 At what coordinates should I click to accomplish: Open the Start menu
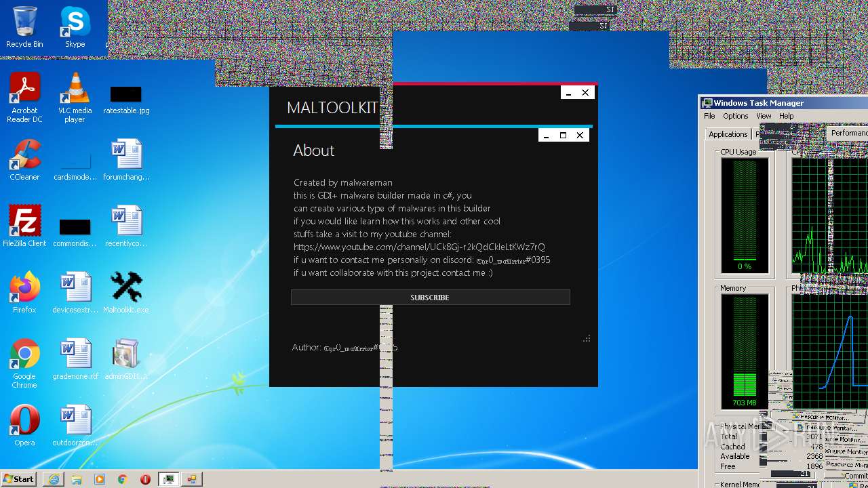click(x=18, y=479)
